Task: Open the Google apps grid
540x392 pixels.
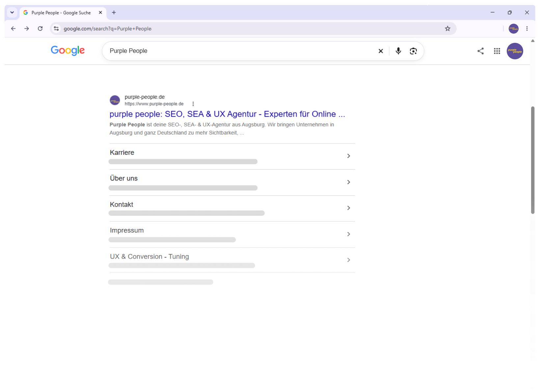Action: pos(497,51)
